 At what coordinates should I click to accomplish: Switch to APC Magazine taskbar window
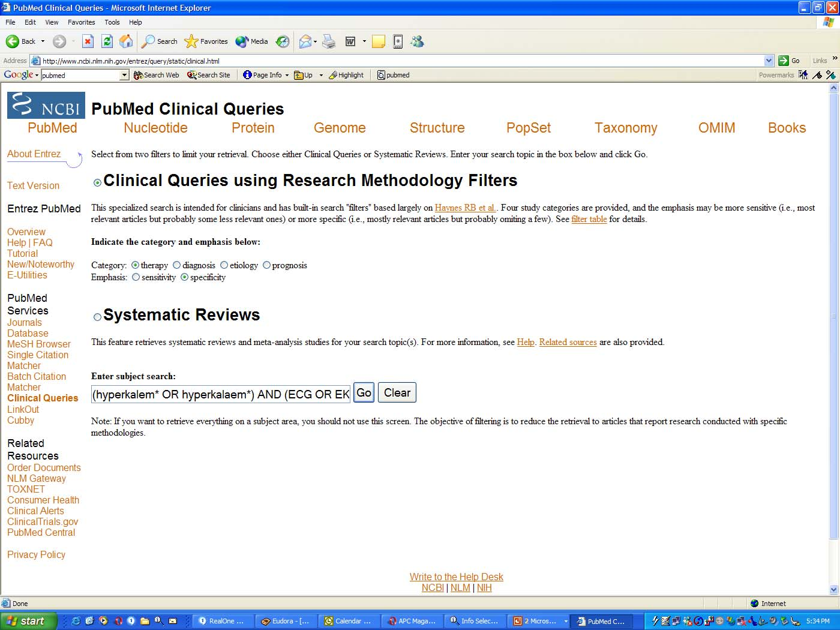tap(412, 621)
